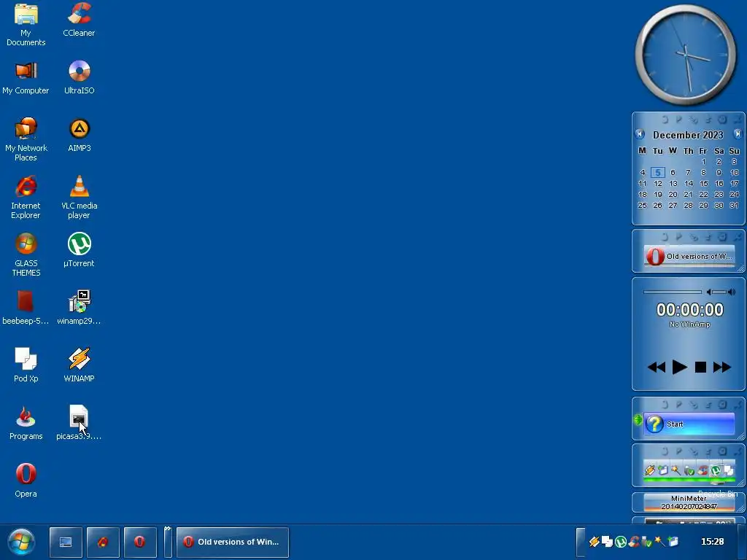Click the Winamp widget seek bar
The height and width of the screenshot is (560, 747).
point(672,292)
